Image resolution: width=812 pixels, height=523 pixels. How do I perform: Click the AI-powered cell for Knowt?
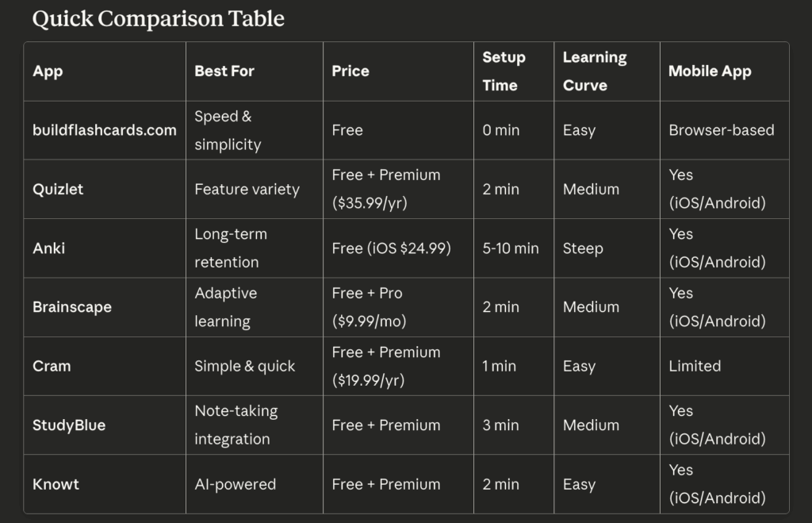(236, 484)
